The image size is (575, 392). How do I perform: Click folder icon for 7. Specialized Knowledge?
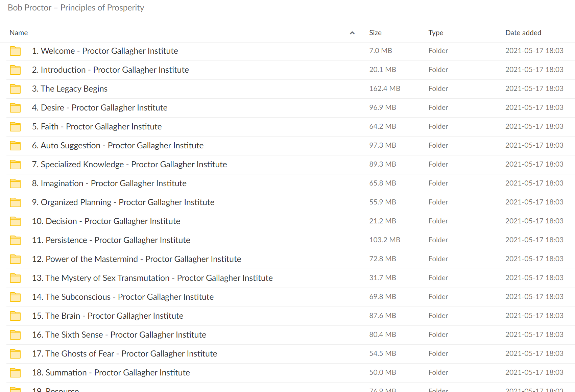pyautogui.click(x=15, y=165)
